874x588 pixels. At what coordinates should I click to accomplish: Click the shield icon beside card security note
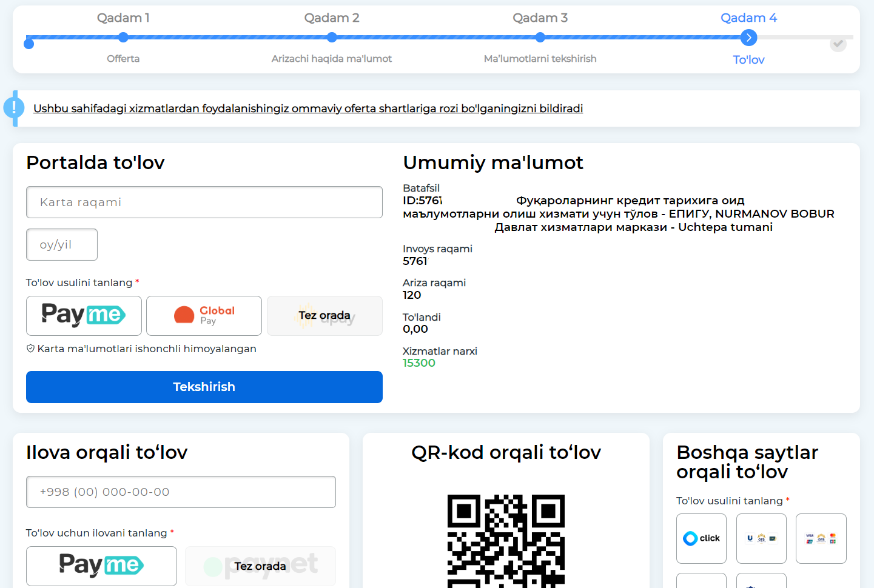pos(30,349)
